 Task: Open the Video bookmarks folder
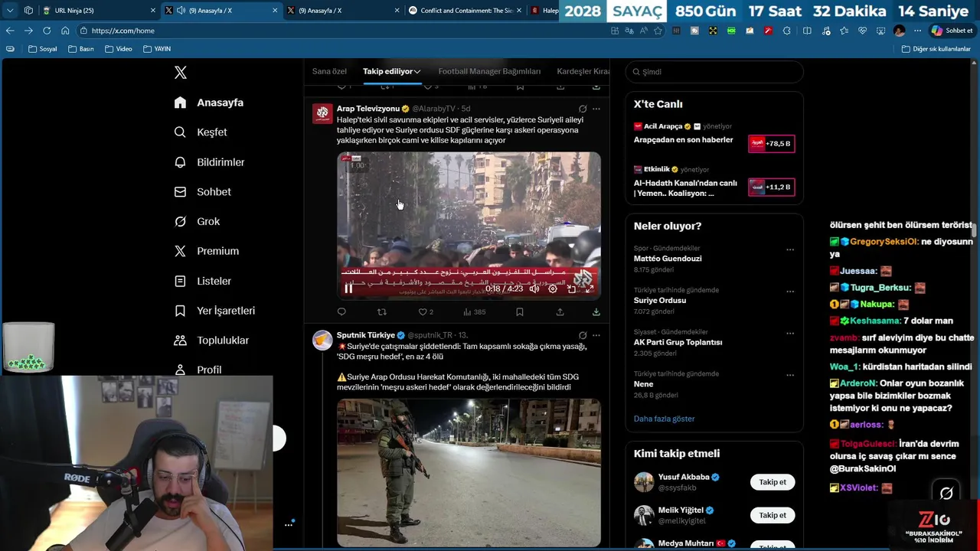pyautogui.click(x=119, y=49)
